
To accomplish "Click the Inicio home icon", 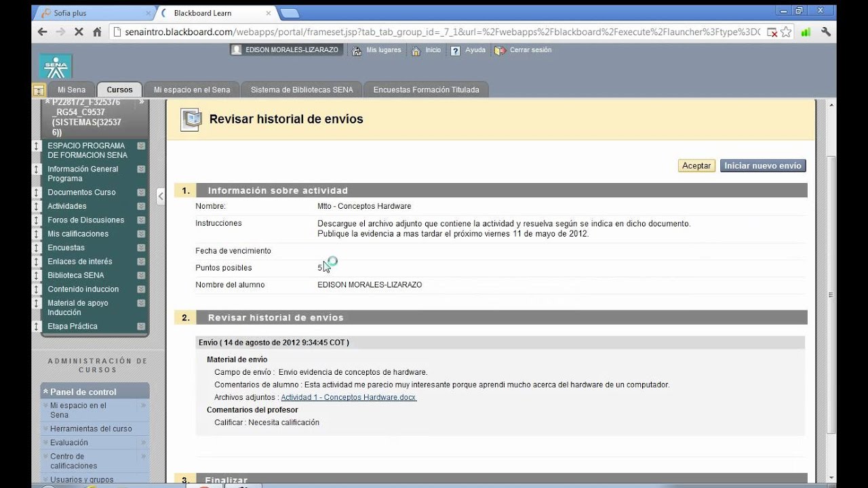I will point(416,51).
